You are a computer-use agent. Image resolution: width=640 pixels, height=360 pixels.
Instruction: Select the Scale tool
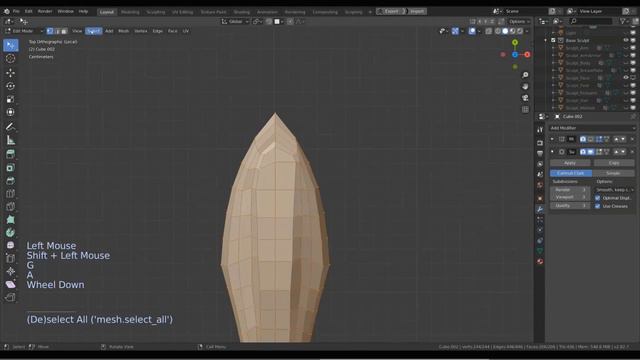11,99
